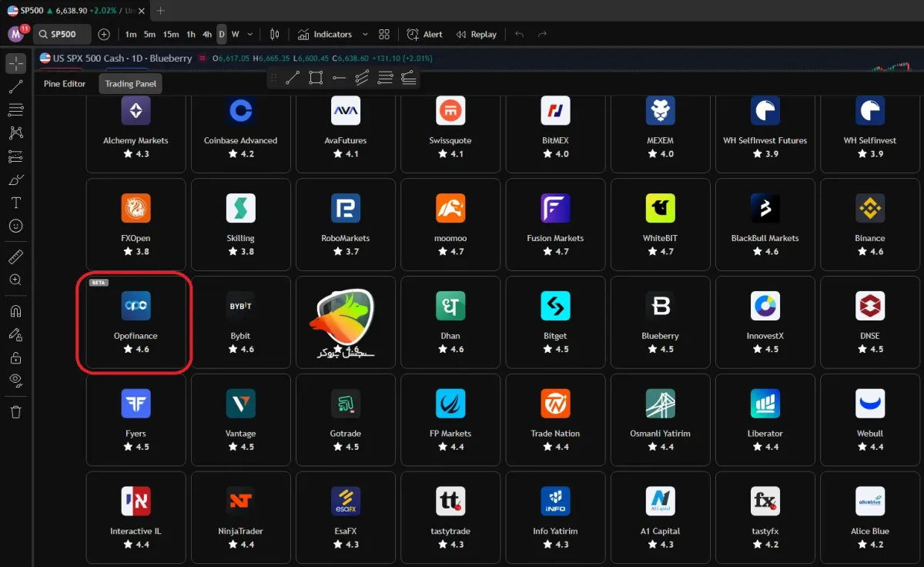Choose the BitMEX broker
The width and height of the screenshot is (924, 567).
coord(555,133)
